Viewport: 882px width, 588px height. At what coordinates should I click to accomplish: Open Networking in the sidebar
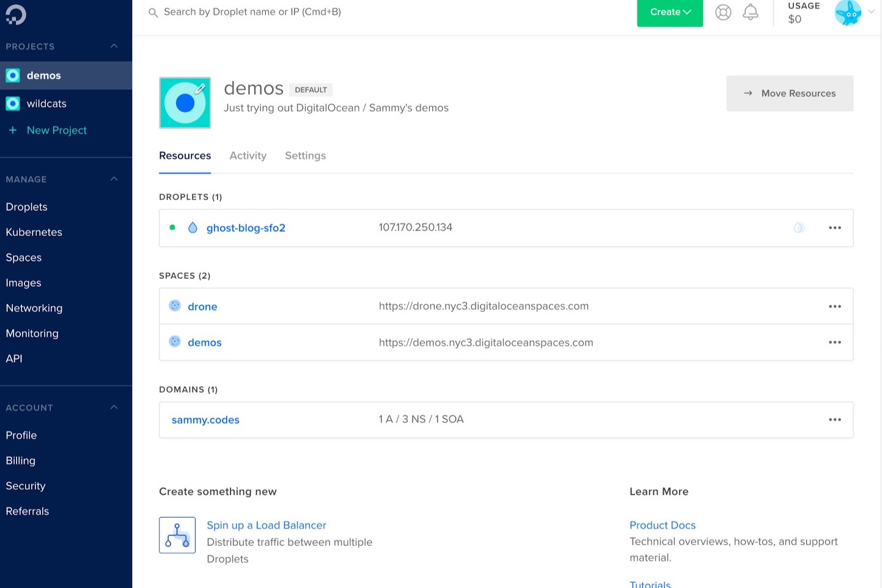pos(34,308)
